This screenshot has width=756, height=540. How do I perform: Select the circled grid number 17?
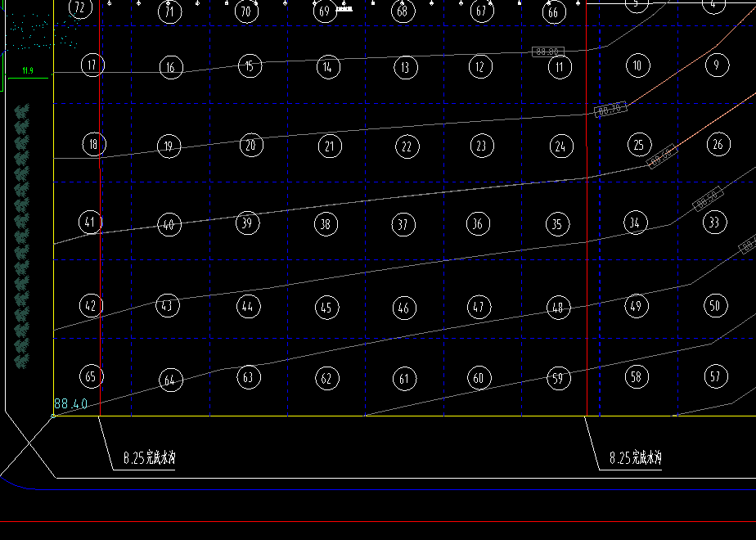coord(92,65)
